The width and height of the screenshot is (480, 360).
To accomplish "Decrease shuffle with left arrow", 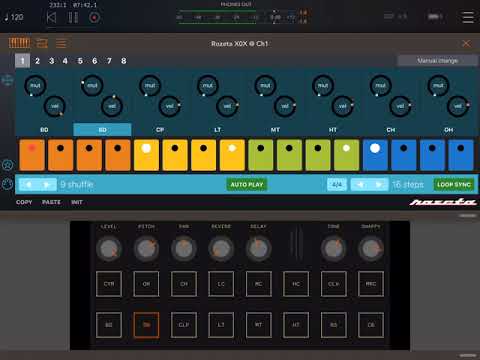I will pyautogui.click(x=28, y=184).
